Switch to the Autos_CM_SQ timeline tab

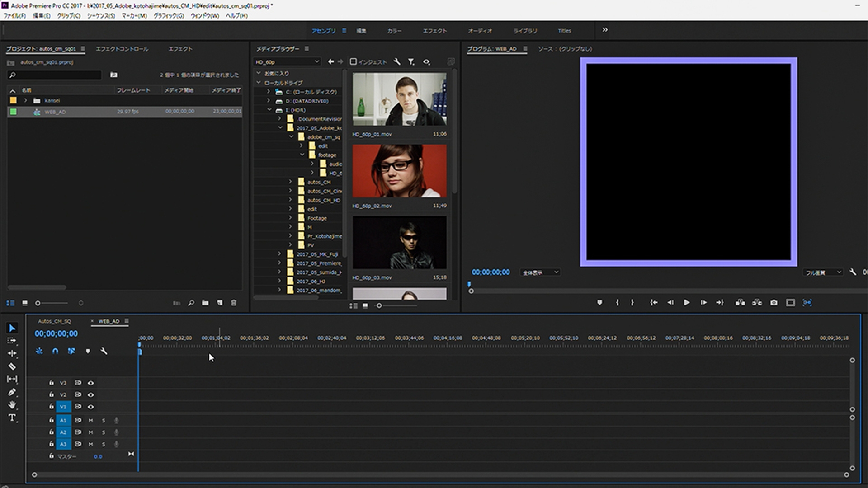tap(54, 321)
